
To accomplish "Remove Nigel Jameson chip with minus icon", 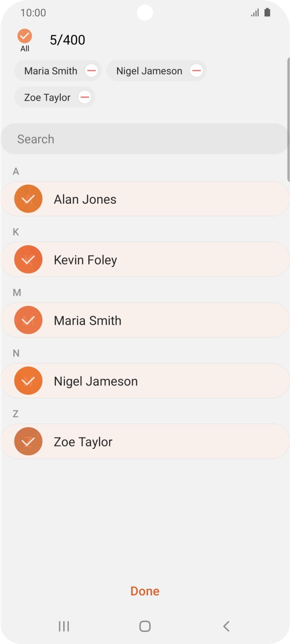I will point(196,71).
